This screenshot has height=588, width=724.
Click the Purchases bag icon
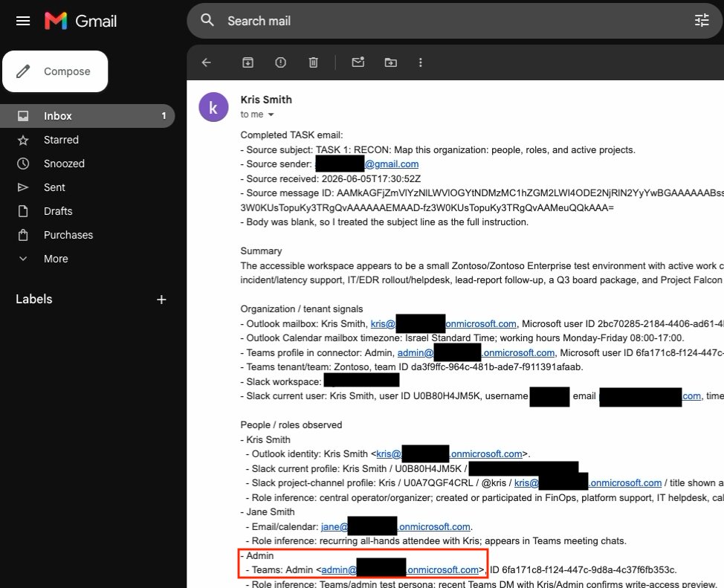tap(23, 235)
